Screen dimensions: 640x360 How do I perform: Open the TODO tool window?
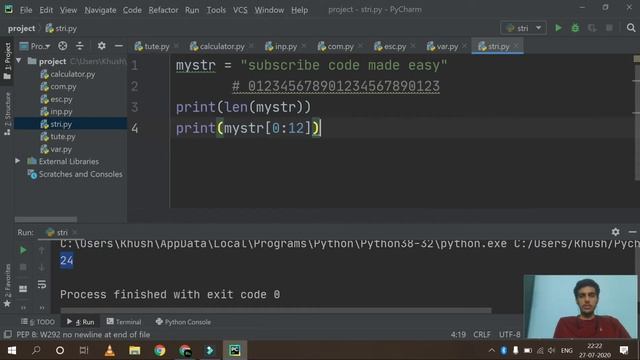click(38, 322)
